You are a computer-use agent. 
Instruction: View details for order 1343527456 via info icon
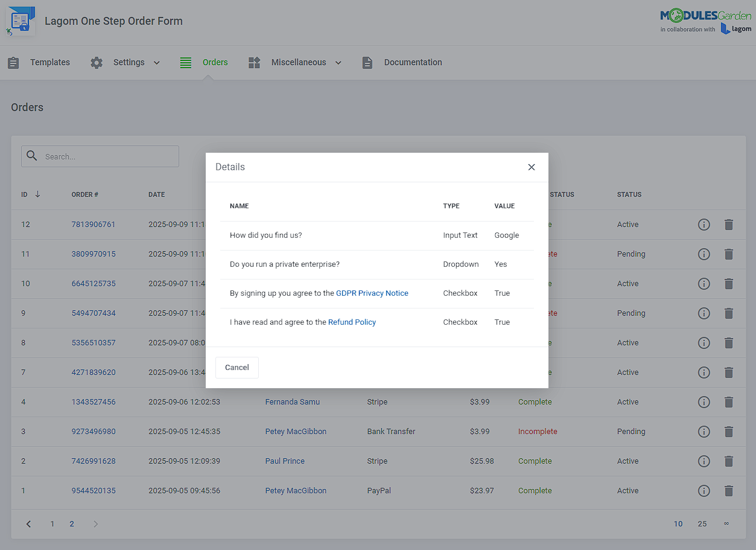[704, 402]
